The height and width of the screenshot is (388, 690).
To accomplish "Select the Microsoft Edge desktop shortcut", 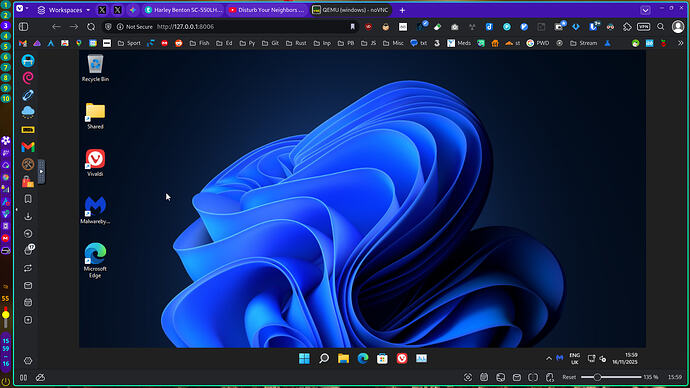I will [x=95, y=260].
